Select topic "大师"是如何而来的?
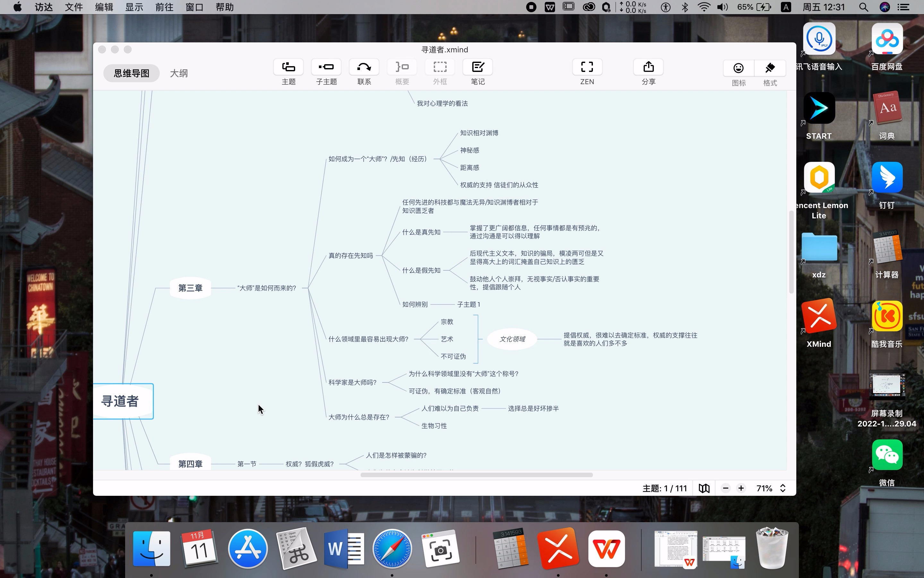Image resolution: width=924 pixels, height=578 pixels. point(267,288)
